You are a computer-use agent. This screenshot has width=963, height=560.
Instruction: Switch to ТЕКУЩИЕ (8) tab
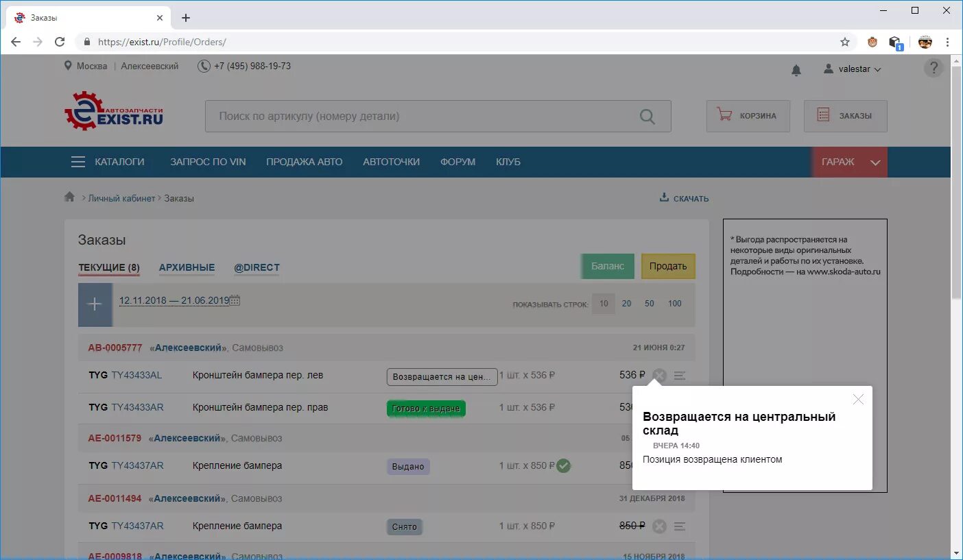[x=109, y=268]
